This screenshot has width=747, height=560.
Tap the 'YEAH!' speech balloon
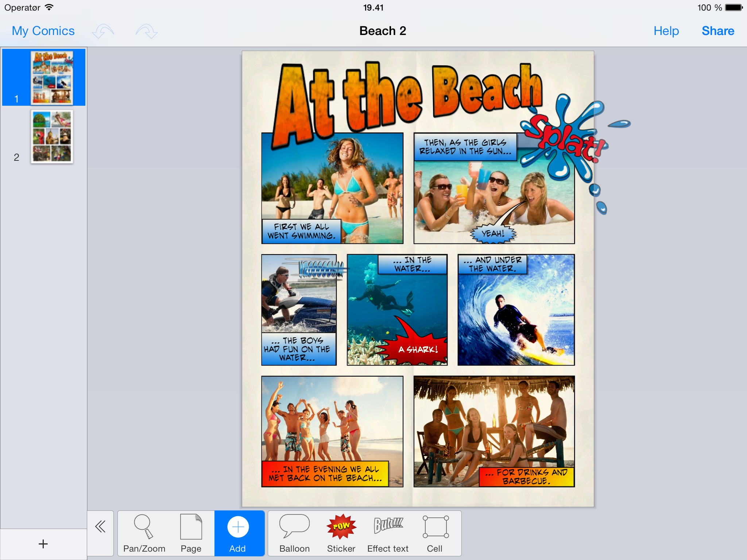click(x=493, y=234)
